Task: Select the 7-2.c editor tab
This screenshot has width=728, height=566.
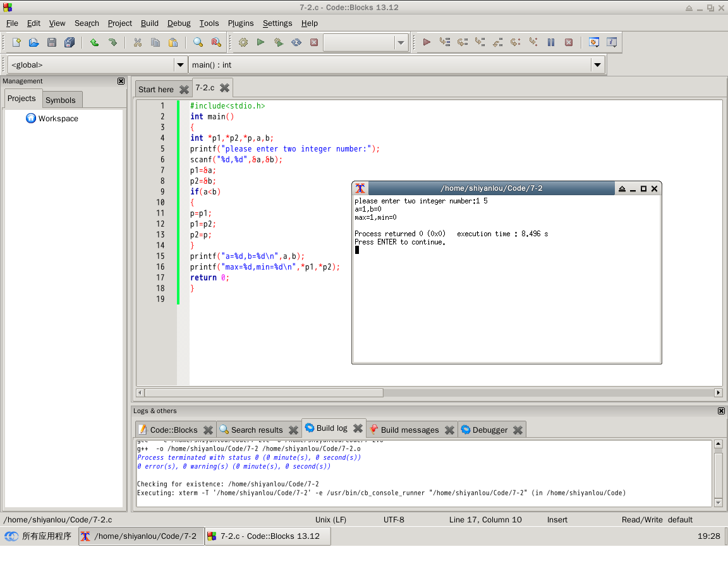Action: 205,88
